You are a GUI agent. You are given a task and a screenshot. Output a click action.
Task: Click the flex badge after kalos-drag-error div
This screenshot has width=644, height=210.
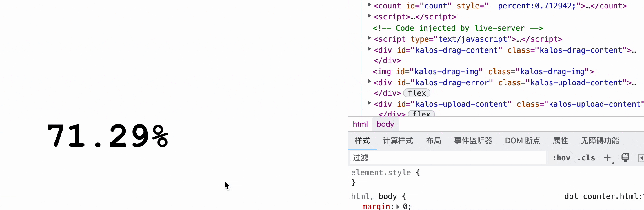(x=417, y=93)
